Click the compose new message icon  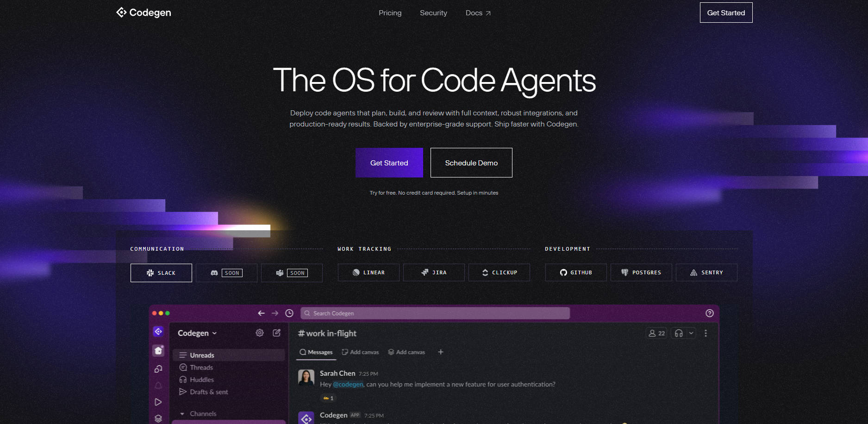277,333
